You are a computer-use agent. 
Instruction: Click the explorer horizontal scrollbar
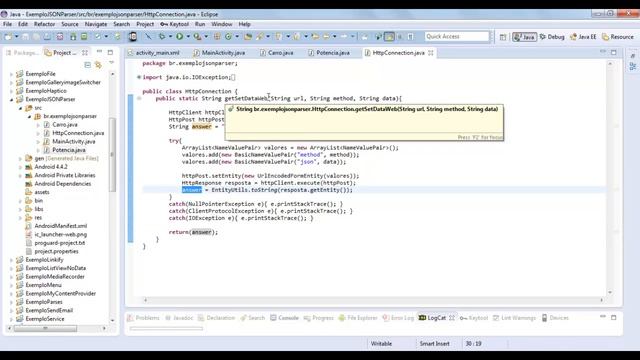[45, 328]
